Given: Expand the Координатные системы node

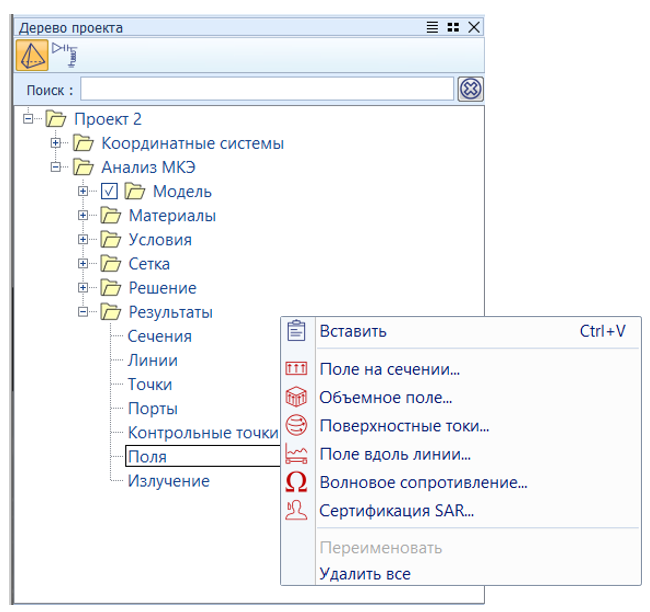Looking at the screenshot, I should coord(56,143).
